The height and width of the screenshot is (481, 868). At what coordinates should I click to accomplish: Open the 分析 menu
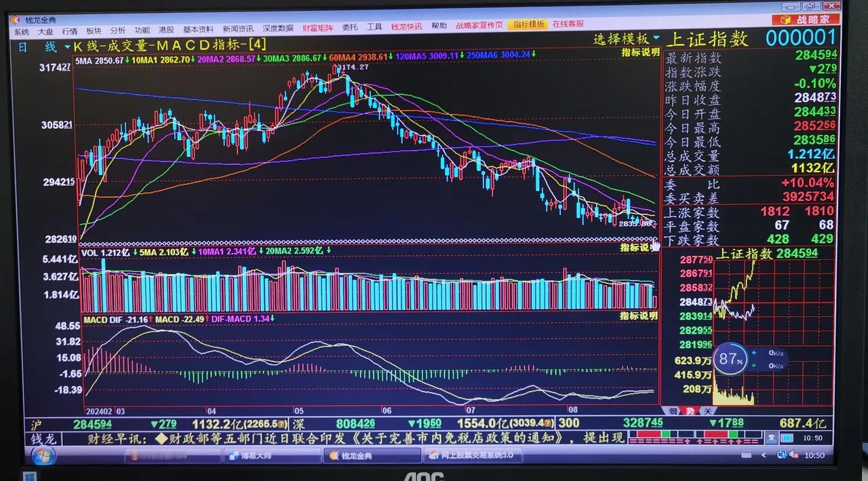[x=118, y=30]
